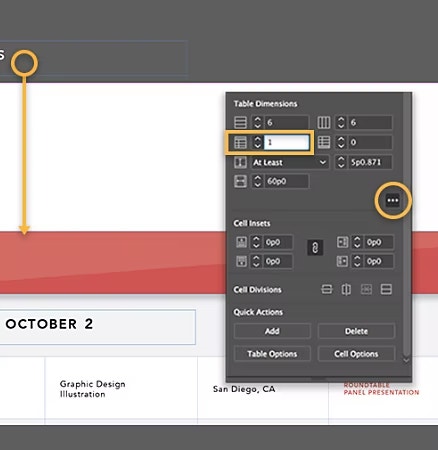Click the column width field 60p0

tap(286, 181)
